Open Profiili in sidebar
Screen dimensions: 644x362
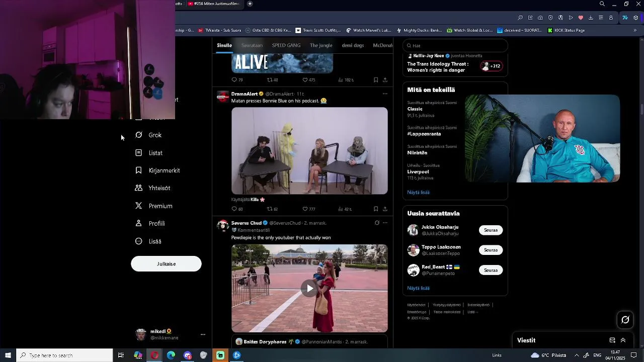pyautogui.click(x=150, y=224)
